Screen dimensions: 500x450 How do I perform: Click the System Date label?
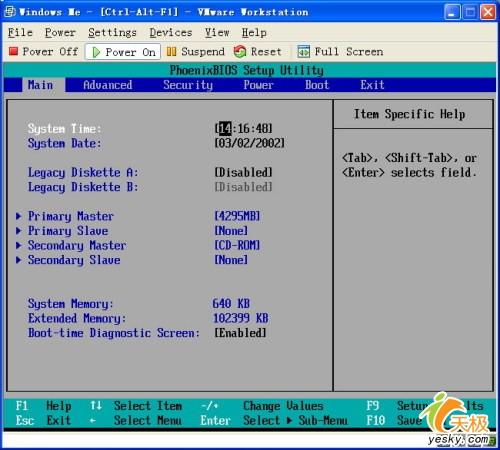pos(64,143)
